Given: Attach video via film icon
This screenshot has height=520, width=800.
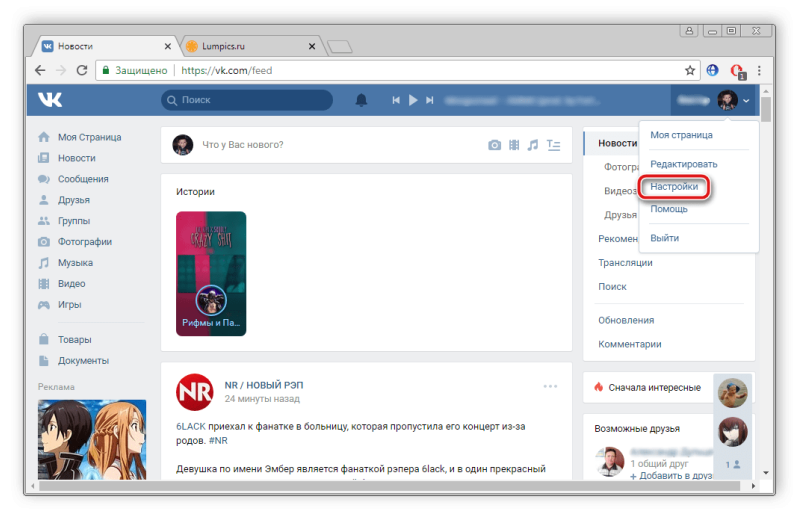Looking at the screenshot, I should click(x=514, y=145).
